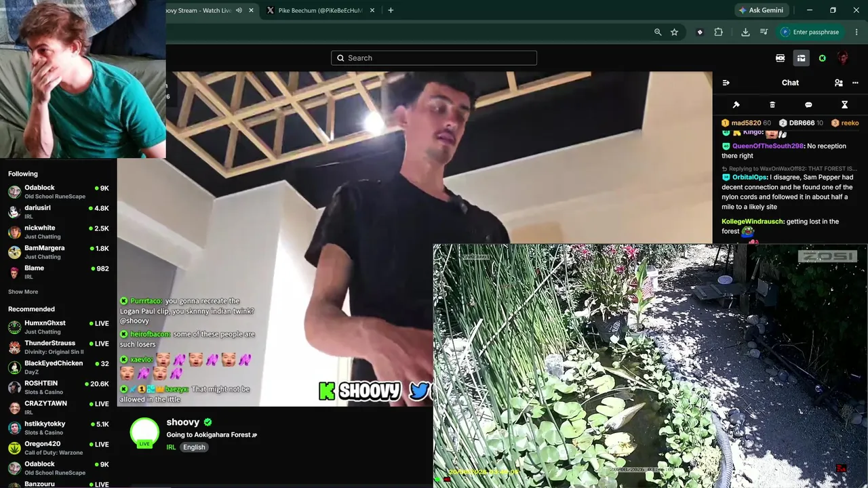The width and height of the screenshot is (868, 488).
Task: Click the DBR666 leaderboard entry
Action: [x=801, y=123]
